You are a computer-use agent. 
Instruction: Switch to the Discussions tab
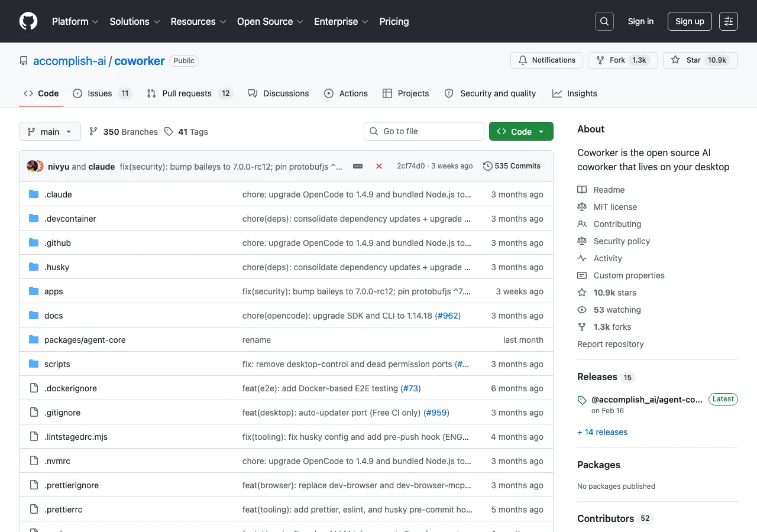pos(278,93)
